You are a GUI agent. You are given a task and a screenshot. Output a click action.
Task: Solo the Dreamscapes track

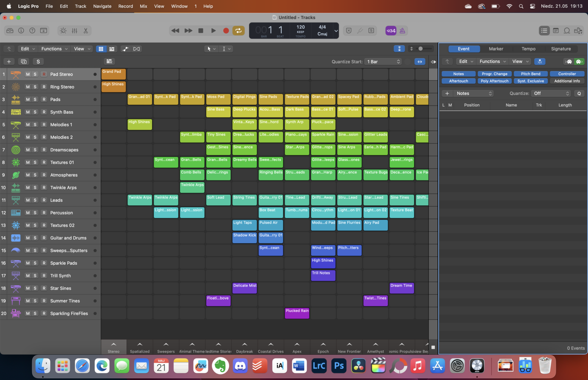pos(35,150)
